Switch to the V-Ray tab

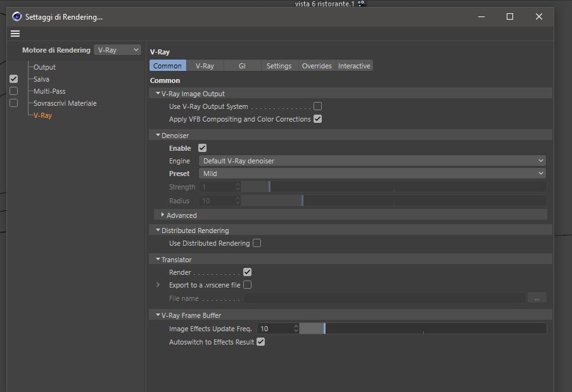point(205,66)
